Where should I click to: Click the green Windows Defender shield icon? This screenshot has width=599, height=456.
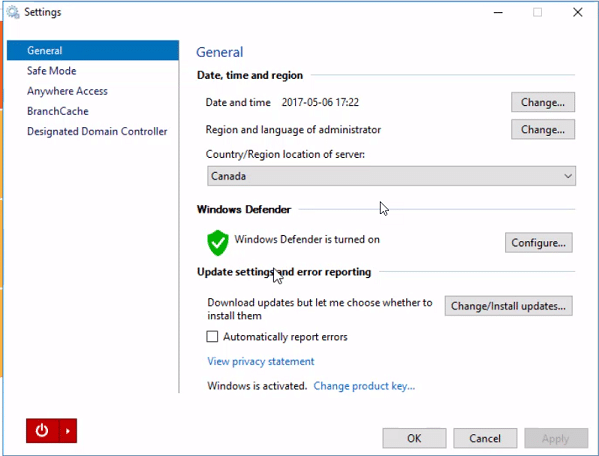coord(218,243)
